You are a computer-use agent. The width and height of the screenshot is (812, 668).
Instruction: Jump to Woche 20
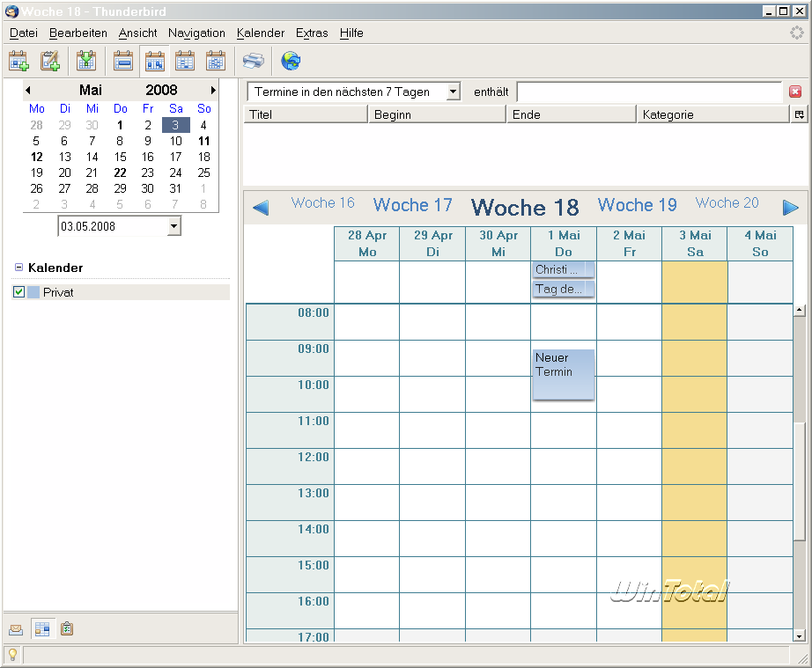click(x=727, y=202)
